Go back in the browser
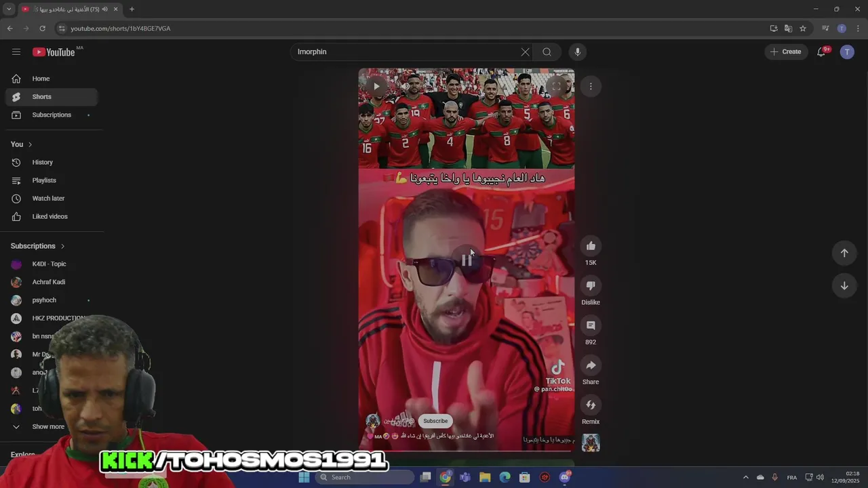 click(9, 28)
